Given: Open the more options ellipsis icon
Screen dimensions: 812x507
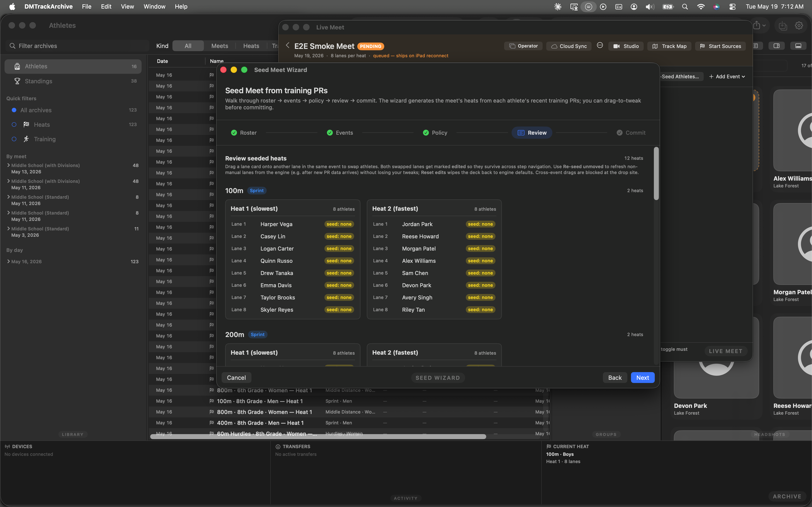Looking at the screenshot, I should 600,45.
